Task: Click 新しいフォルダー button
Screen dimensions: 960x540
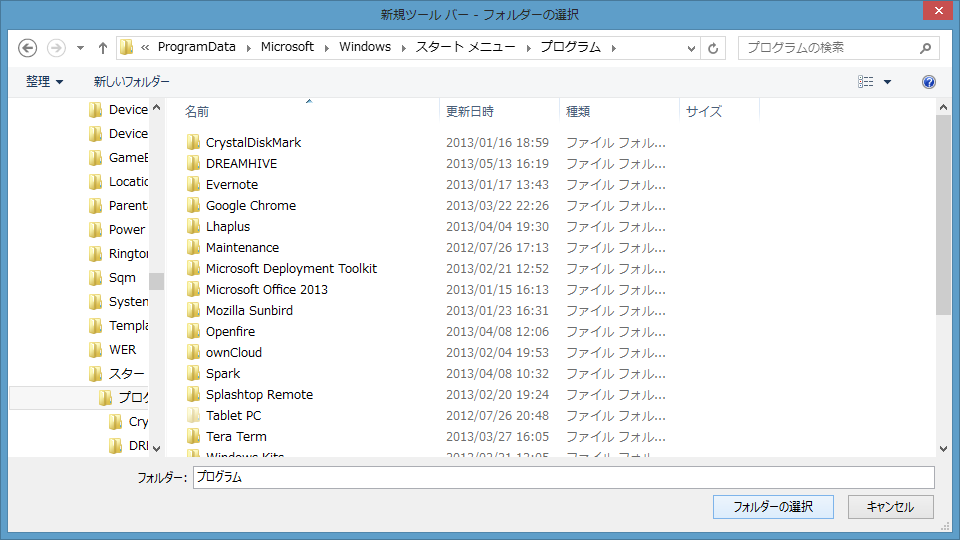Action: point(132,81)
